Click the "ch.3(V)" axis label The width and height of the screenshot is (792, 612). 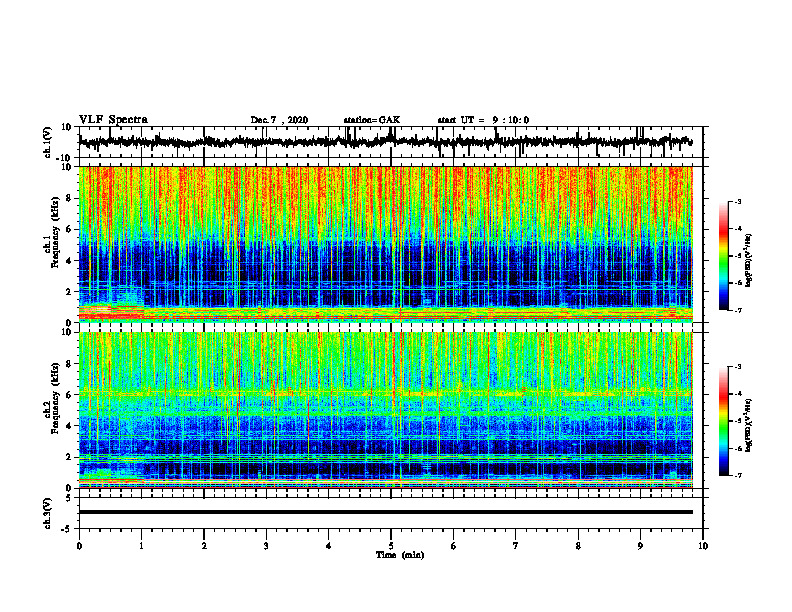click(x=47, y=514)
